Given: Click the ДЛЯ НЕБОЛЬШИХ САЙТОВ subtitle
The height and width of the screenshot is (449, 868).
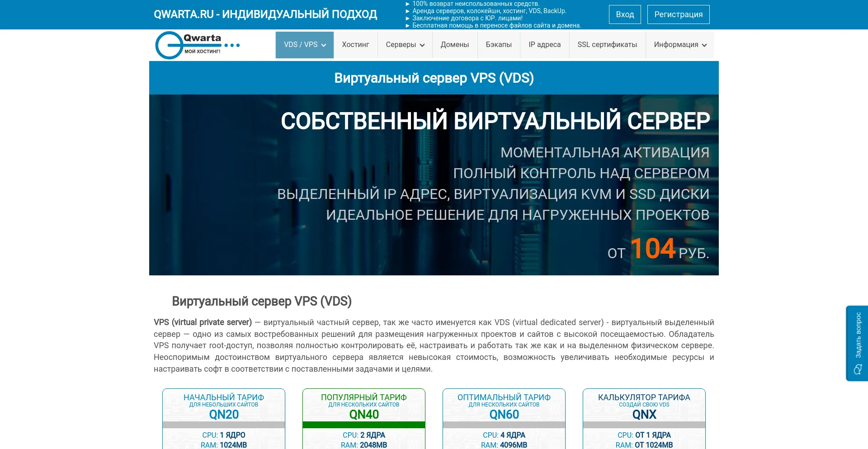Looking at the screenshot, I should [x=224, y=405].
